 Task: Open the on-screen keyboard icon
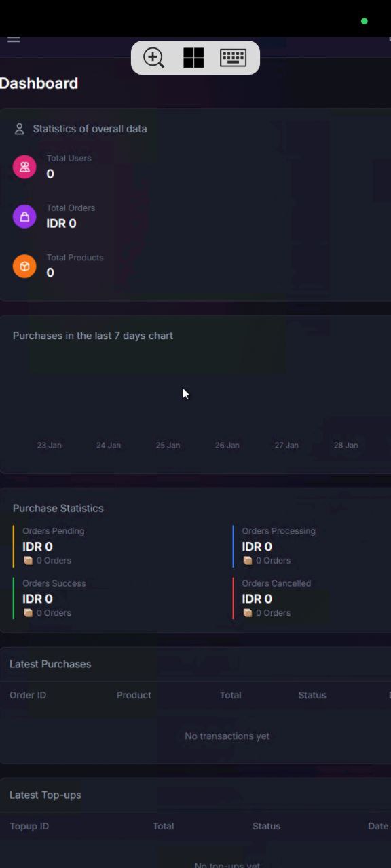(233, 58)
